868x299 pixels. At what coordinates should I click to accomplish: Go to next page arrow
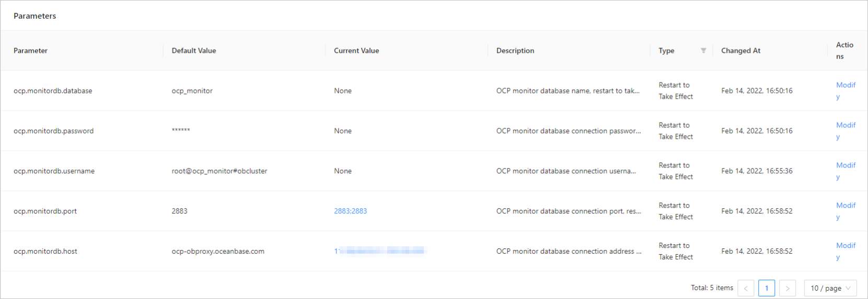[787, 288]
